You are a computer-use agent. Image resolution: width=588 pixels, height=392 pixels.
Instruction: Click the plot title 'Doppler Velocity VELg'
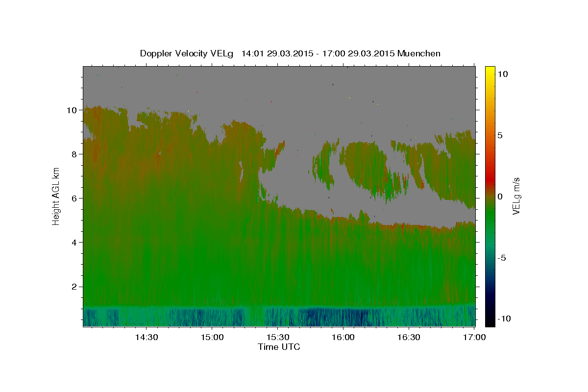click(186, 53)
